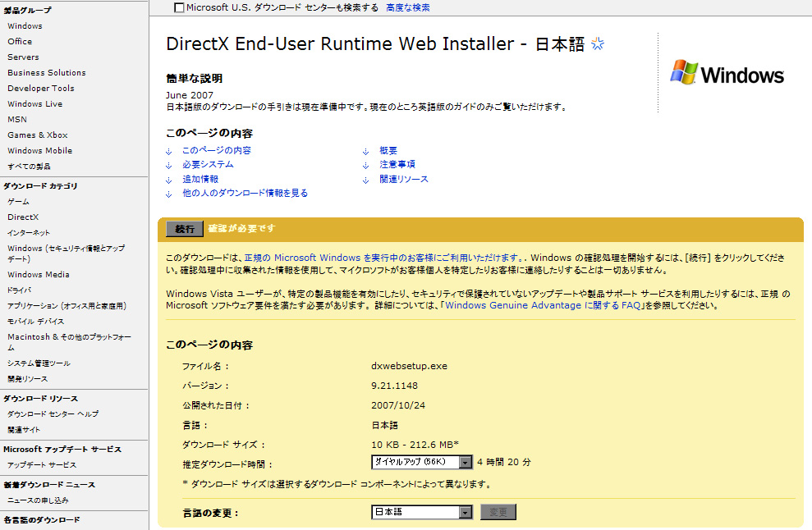Jump to 注意事項 section
The image size is (812, 530).
pos(397,165)
